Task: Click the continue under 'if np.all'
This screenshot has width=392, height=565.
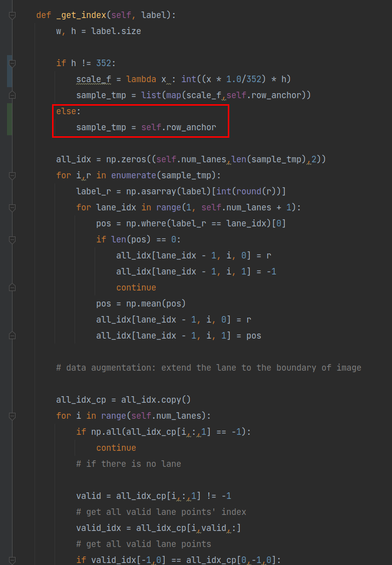Action: tap(116, 448)
